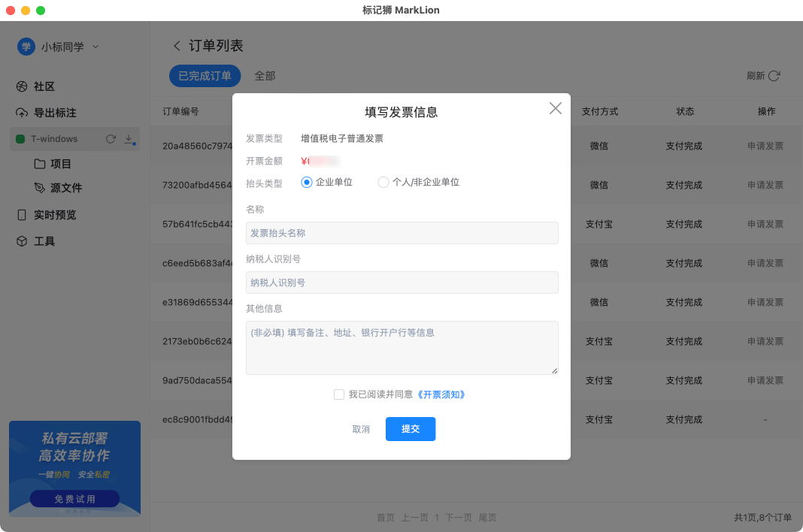Image resolution: width=803 pixels, height=532 pixels.
Task: Select the 源文件 source files icon
Action: click(41, 188)
